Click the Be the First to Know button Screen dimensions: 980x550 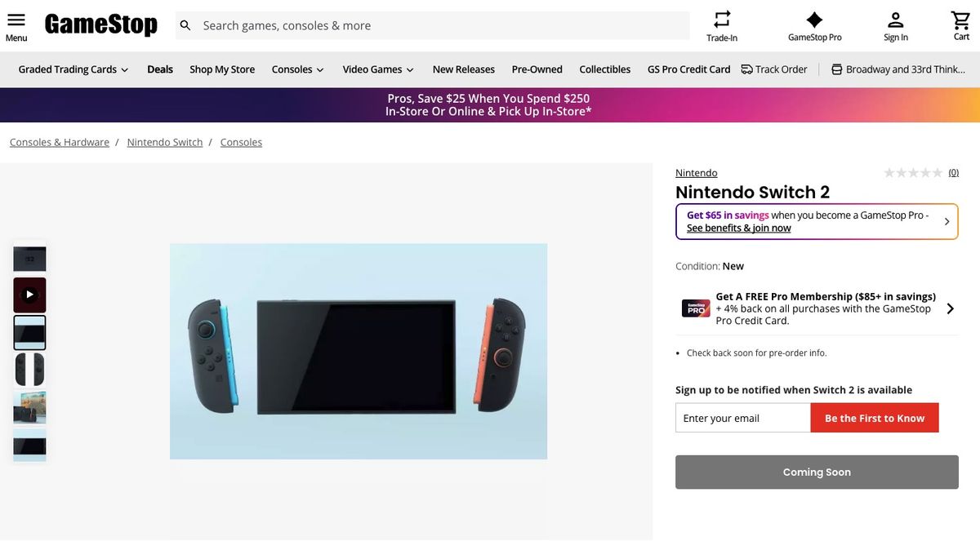click(x=874, y=417)
